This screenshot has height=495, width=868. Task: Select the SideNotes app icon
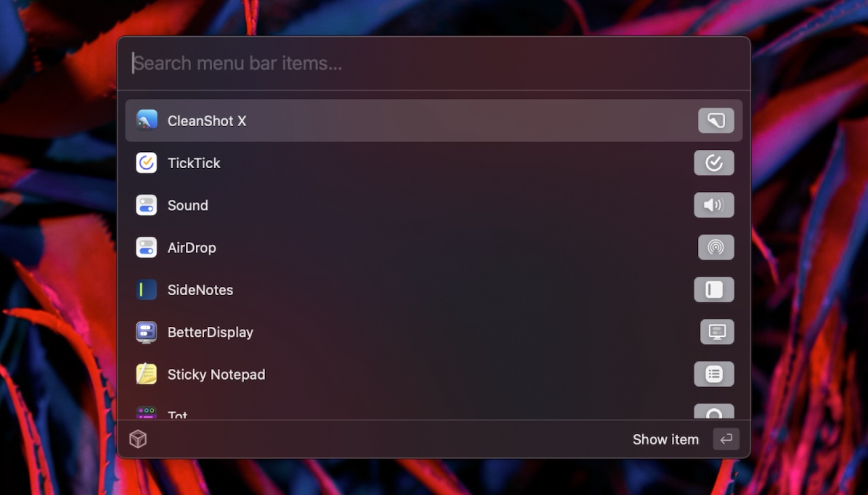point(146,290)
